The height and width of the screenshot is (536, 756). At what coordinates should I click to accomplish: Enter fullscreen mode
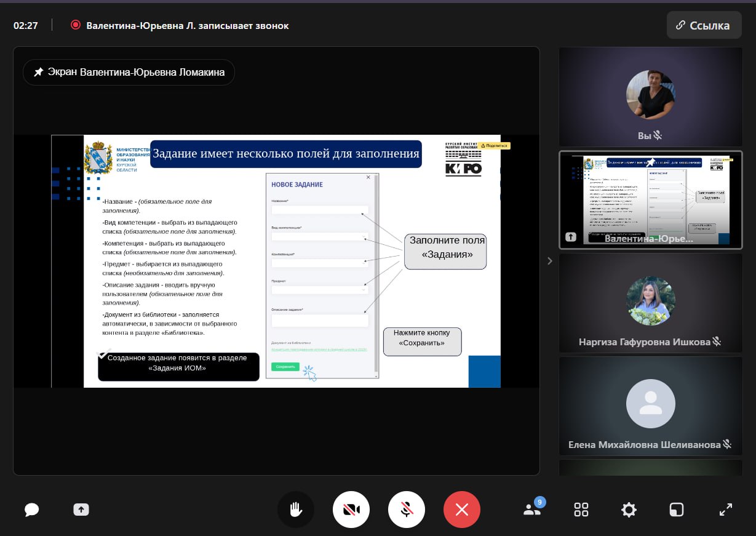tap(726, 510)
